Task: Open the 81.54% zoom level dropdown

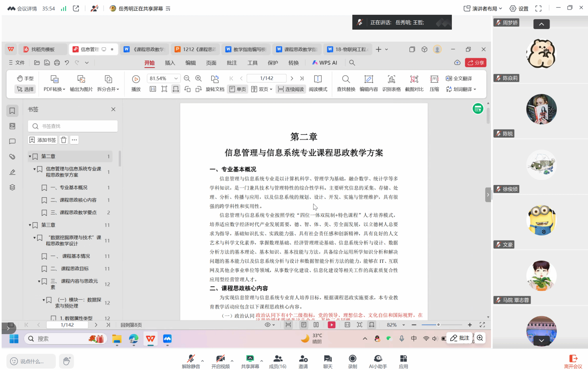Action: coord(176,78)
